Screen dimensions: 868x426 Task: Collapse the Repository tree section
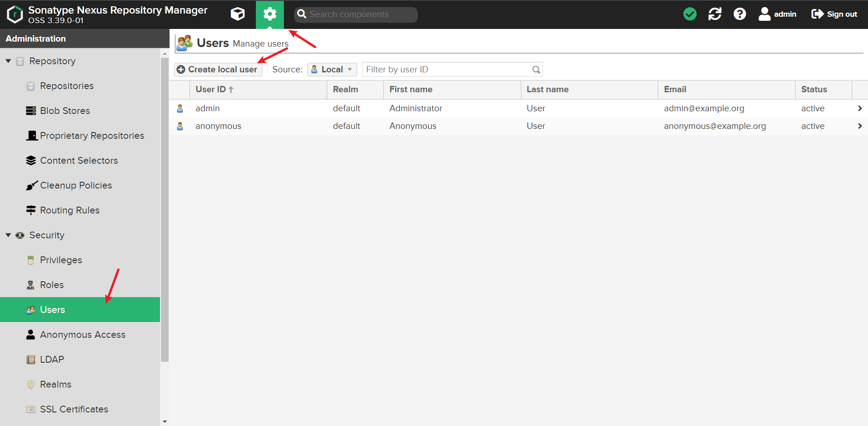8,61
